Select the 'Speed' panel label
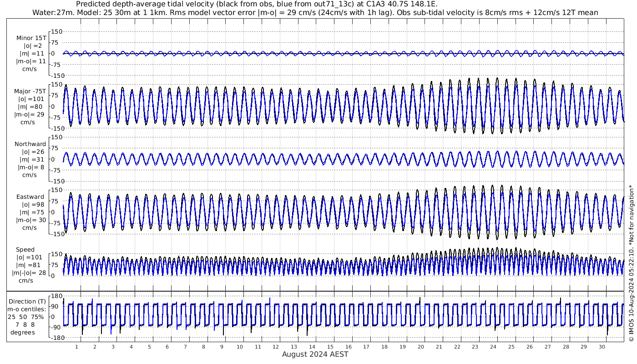This screenshot has height=364, width=637. point(25,249)
